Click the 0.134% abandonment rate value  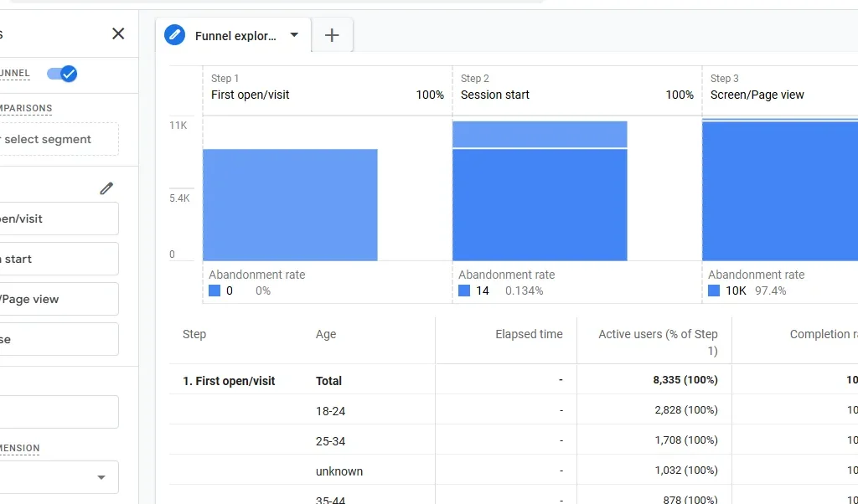525,291
